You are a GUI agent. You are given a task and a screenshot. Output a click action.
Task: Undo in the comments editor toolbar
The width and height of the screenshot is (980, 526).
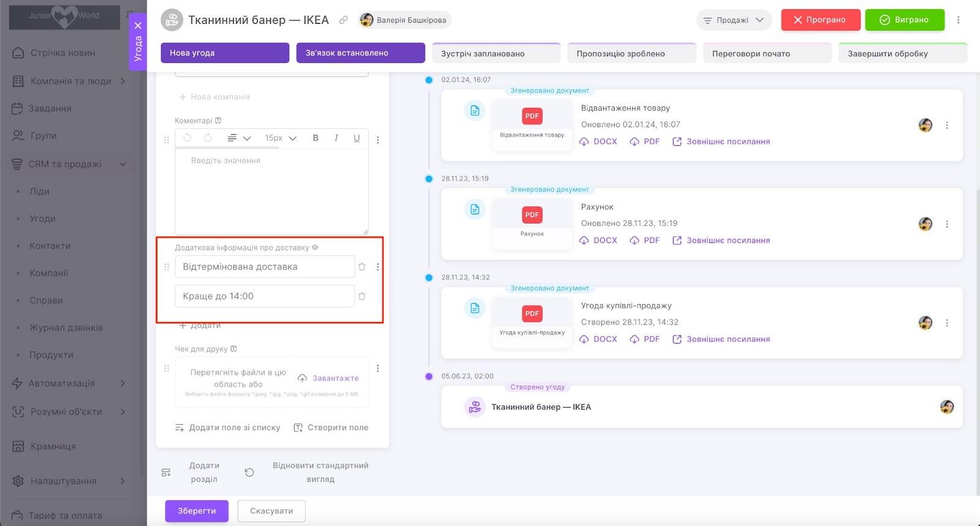pos(187,138)
